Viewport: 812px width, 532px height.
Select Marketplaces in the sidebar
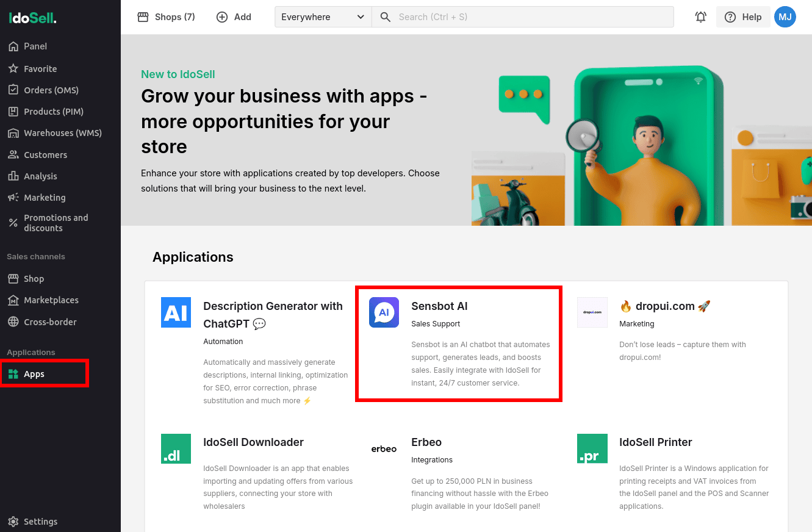coord(51,300)
